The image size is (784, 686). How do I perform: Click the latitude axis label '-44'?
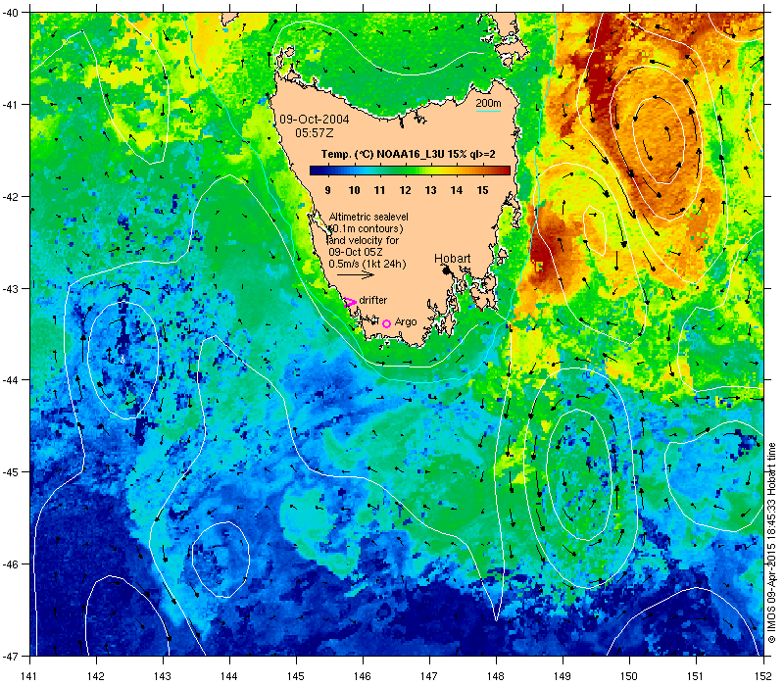[x=10, y=380]
